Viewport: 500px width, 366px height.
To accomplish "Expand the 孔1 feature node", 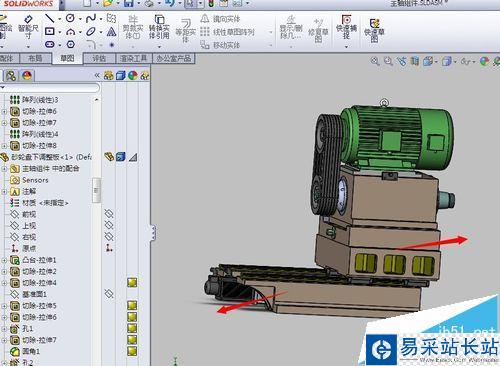I will 4,329.
